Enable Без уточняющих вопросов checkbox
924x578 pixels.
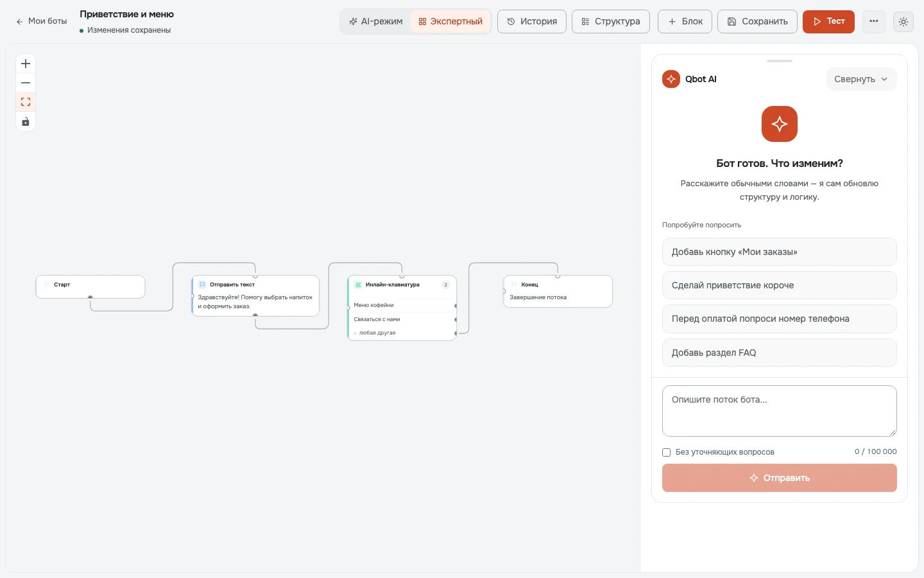point(667,452)
